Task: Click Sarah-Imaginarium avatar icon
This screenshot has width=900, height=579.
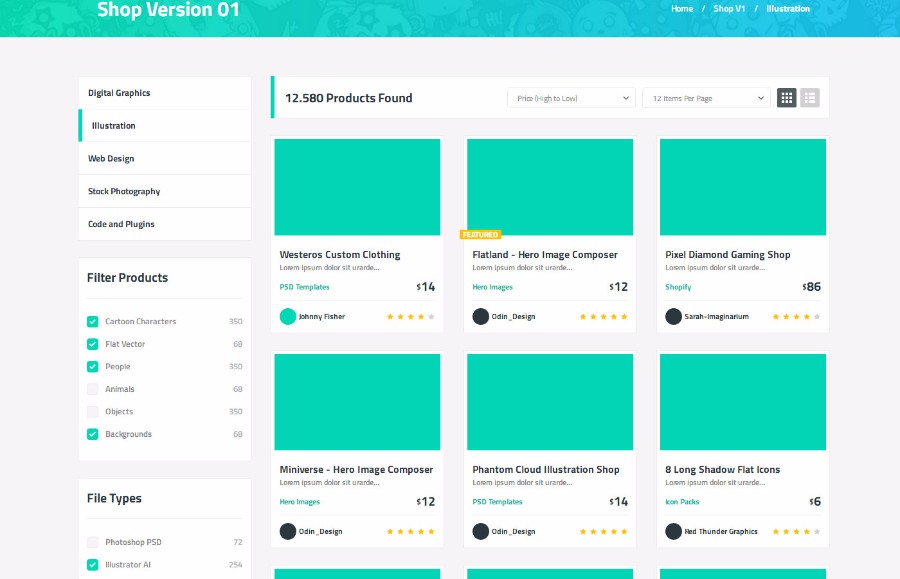Action: click(x=673, y=316)
